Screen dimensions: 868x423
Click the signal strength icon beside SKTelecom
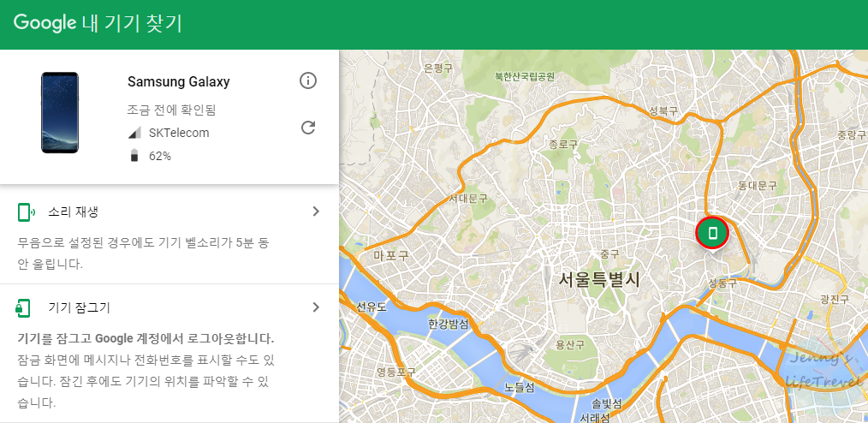point(134,133)
